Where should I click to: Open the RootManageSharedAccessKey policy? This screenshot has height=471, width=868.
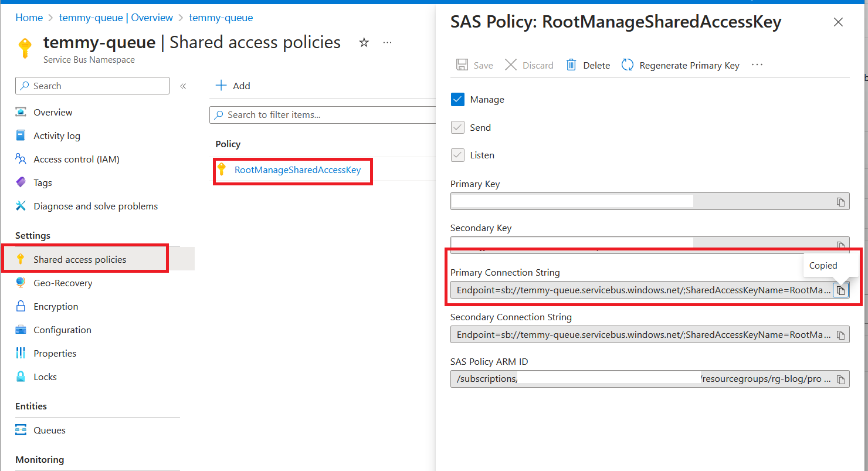coord(297,170)
